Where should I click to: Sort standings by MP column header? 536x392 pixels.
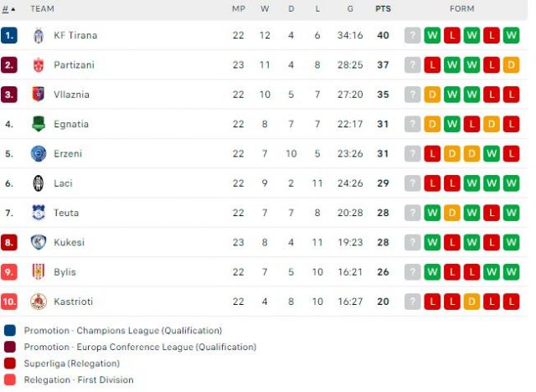pyautogui.click(x=238, y=9)
